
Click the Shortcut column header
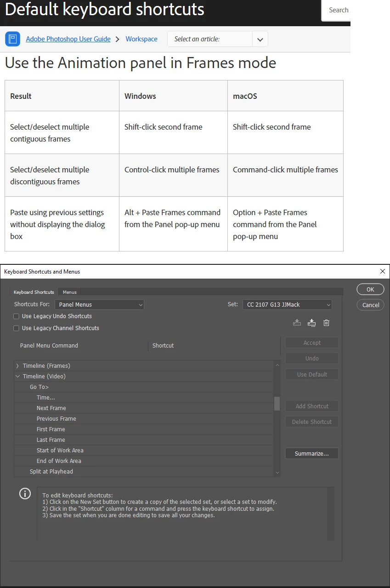163,346
